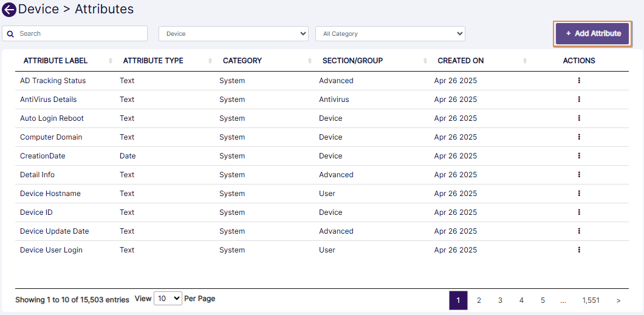Viewport: 644px width, 315px height.
Task: Open the All Category dropdown
Action: [x=390, y=34]
